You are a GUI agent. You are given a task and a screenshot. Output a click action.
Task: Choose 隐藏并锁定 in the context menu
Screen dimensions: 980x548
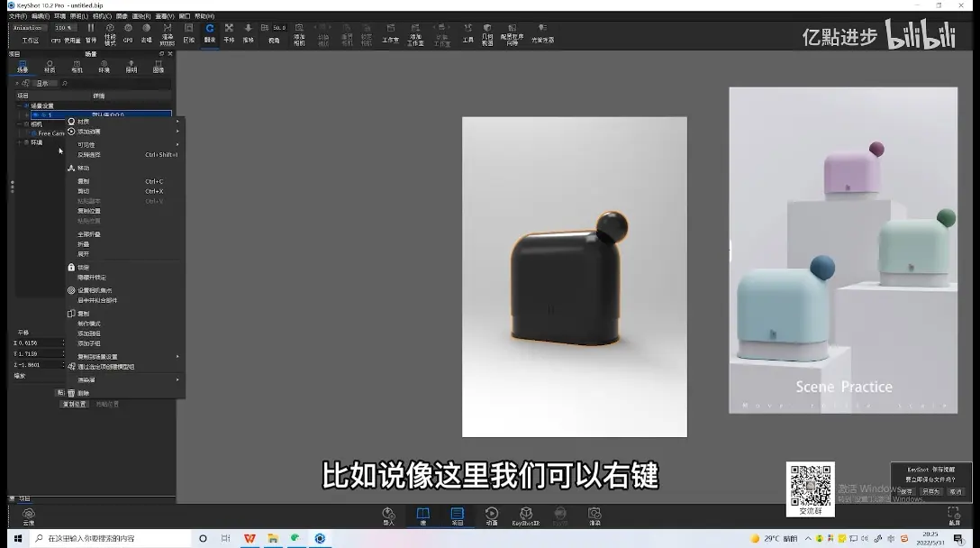click(123, 277)
